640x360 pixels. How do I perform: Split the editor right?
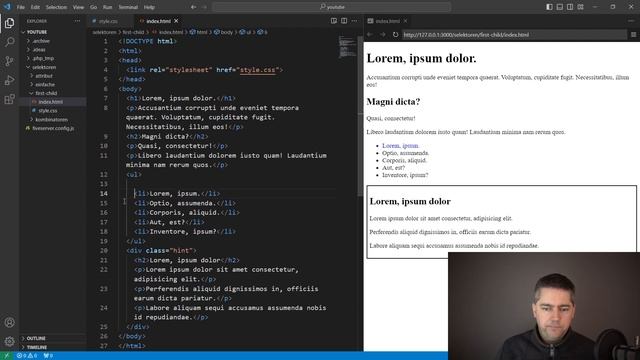click(344, 21)
